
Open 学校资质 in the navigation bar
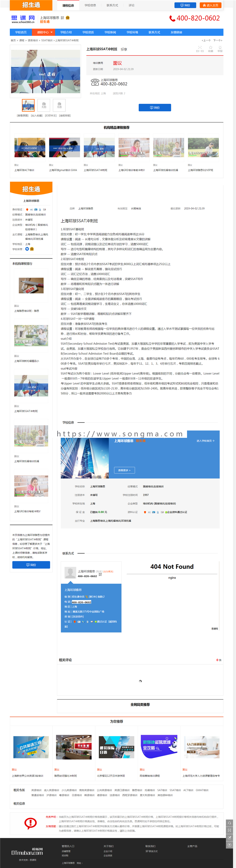coord(88,32)
